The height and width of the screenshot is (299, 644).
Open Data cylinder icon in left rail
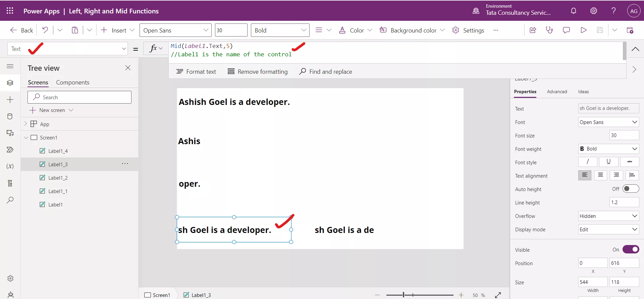point(10,116)
